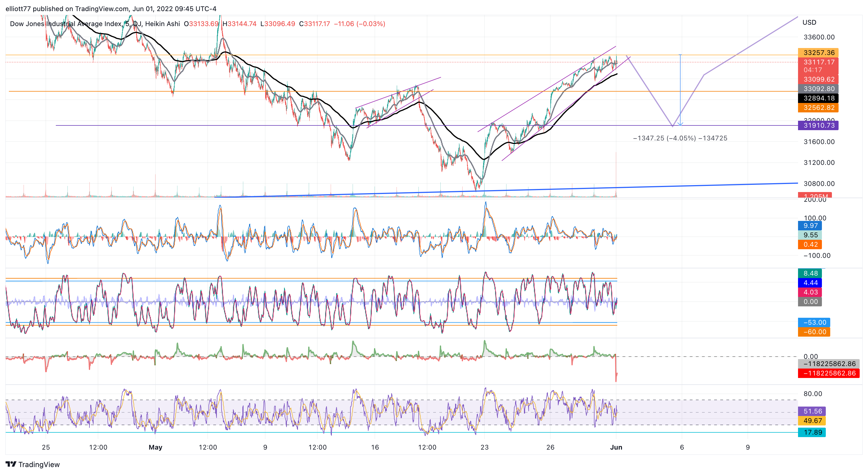Click the open value O33133.69

click(201, 24)
